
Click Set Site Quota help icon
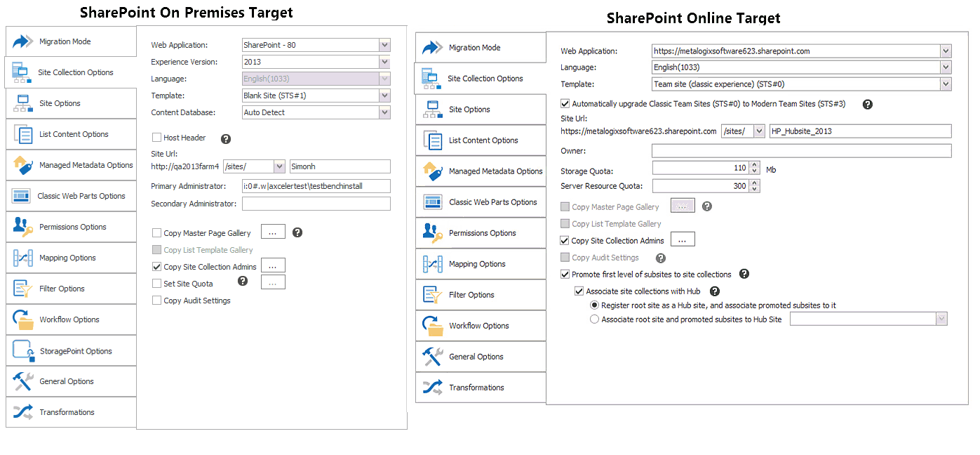243,281
